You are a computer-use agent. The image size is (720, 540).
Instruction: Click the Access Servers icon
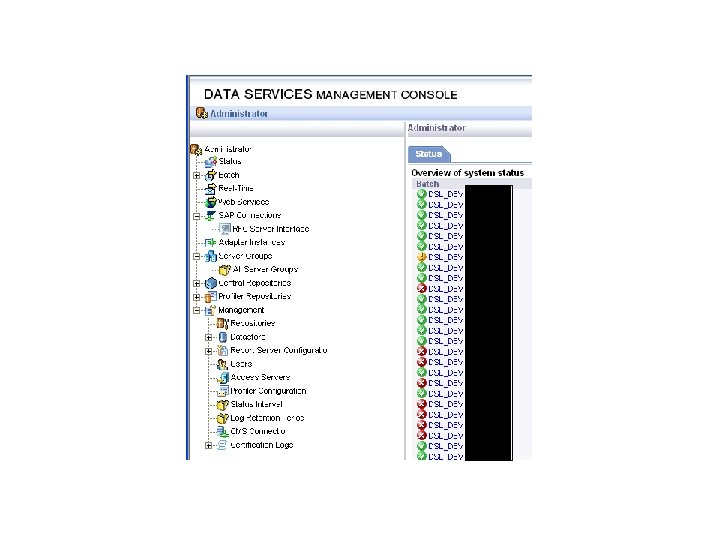[x=223, y=377]
